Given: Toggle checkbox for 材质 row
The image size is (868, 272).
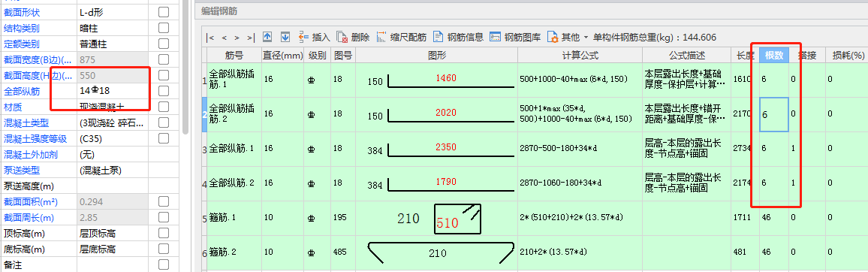Looking at the screenshot, I should point(164,107).
